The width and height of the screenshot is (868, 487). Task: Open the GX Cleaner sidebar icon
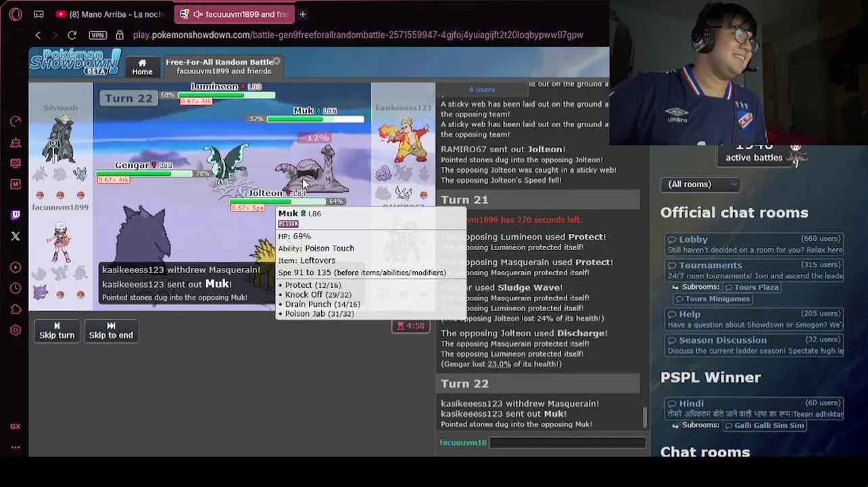coord(16,143)
